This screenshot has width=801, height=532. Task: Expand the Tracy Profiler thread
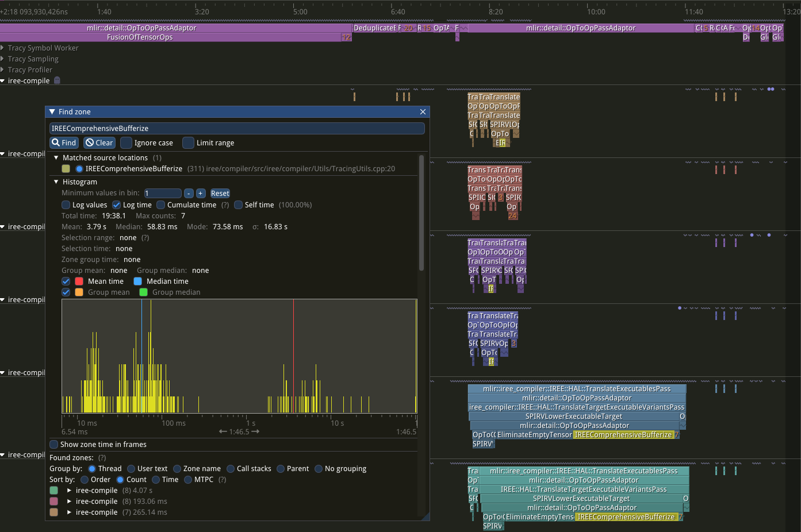pos(3,70)
